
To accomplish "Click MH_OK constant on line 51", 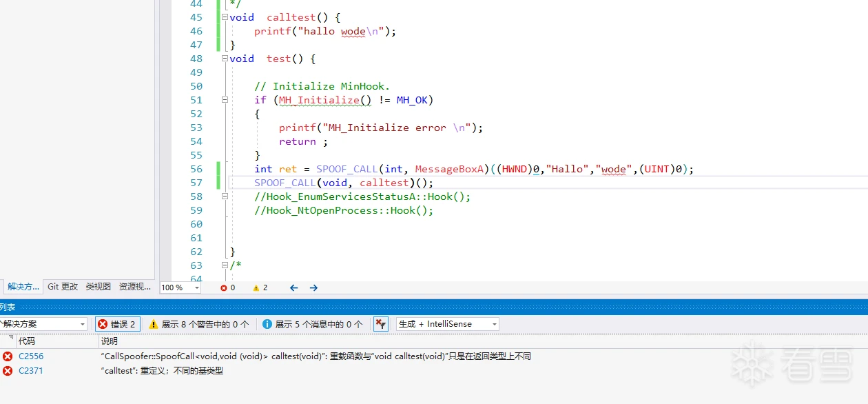I will point(413,100).
